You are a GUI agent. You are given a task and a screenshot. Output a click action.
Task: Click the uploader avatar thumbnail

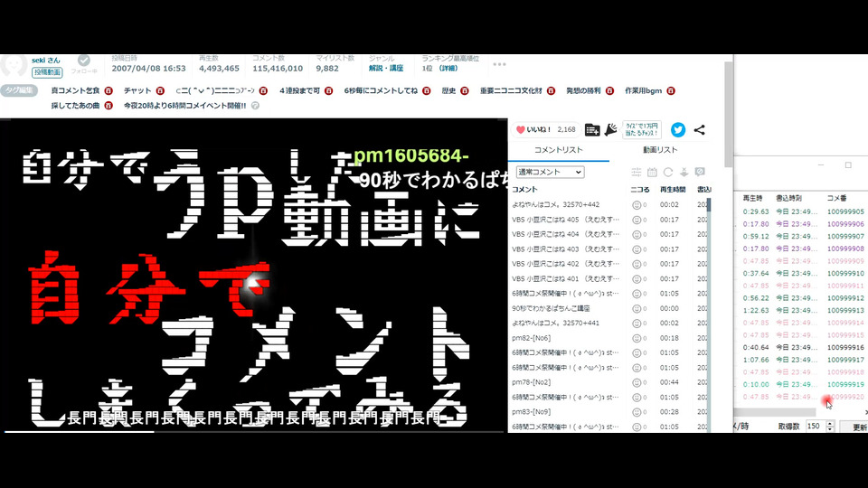point(14,65)
